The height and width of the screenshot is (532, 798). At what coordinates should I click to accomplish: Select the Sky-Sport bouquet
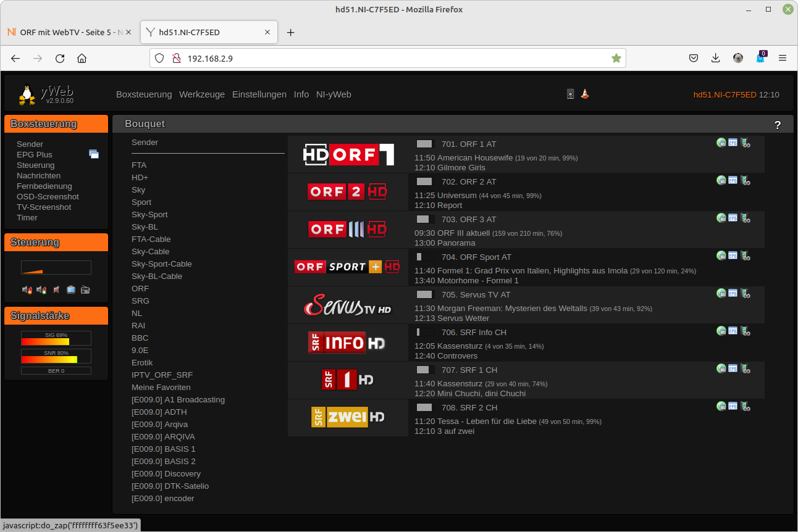point(149,215)
